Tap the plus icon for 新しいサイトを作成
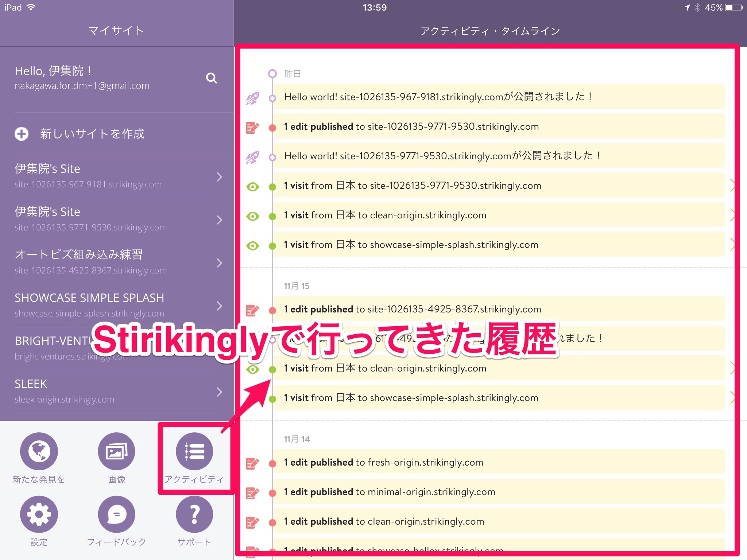The image size is (747, 560). tap(22, 134)
